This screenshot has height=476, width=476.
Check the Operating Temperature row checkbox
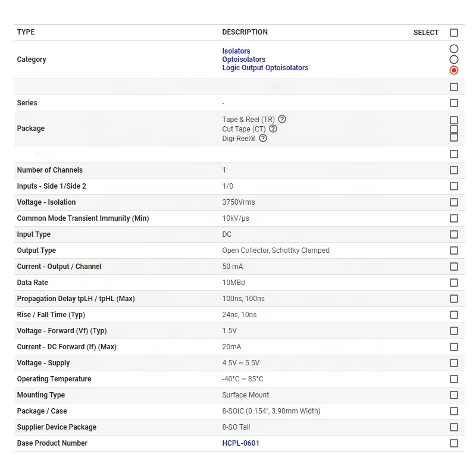pos(454,379)
